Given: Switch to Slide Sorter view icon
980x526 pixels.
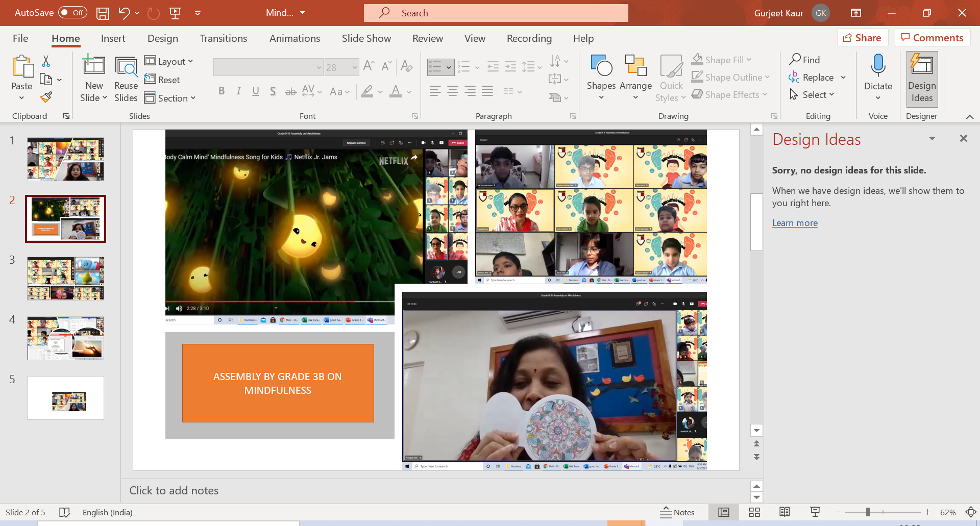Looking at the screenshot, I should (x=754, y=512).
